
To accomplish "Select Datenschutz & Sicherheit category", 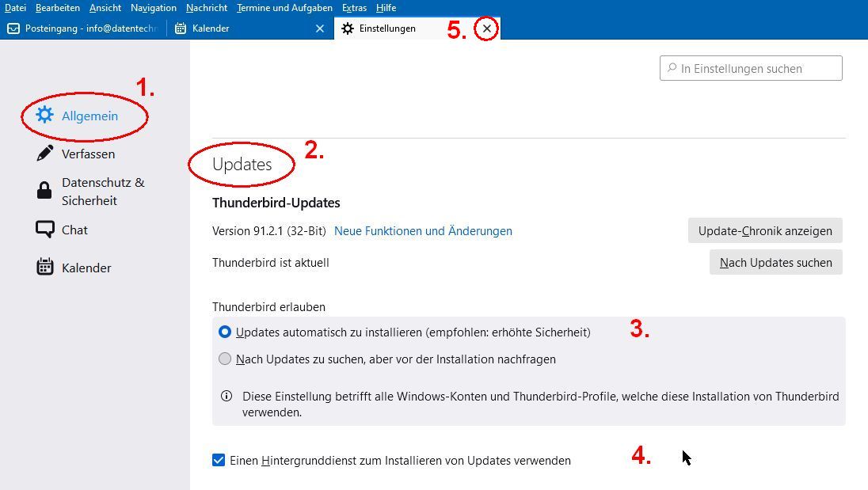I will click(103, 192).
